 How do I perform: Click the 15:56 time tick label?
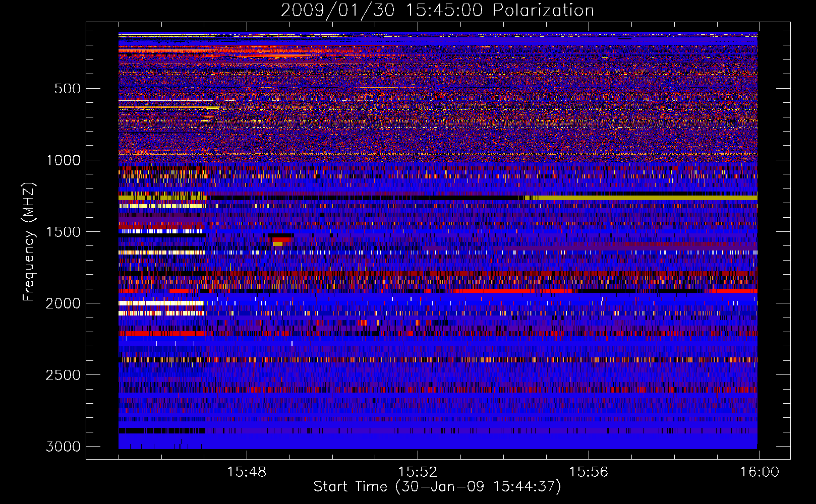589,472
